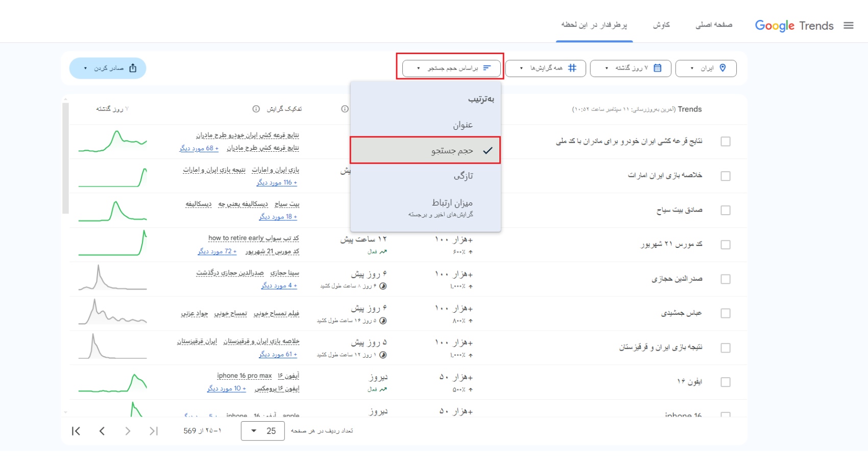Click the hashtag icon in trends filter
This screenshot has width=868, height=460.
click(x=572, y=68)
